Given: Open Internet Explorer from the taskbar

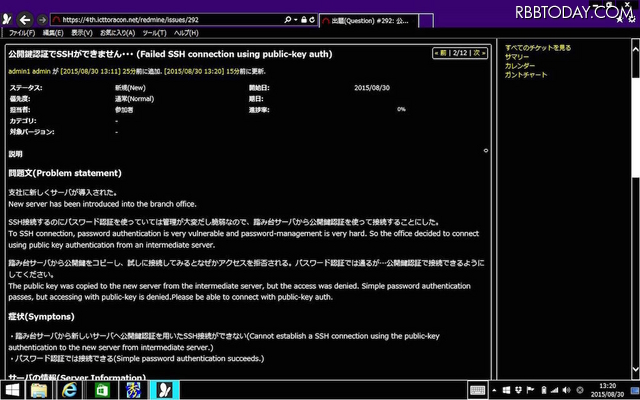Looking at the screenshot, I should tap(69, 391).
